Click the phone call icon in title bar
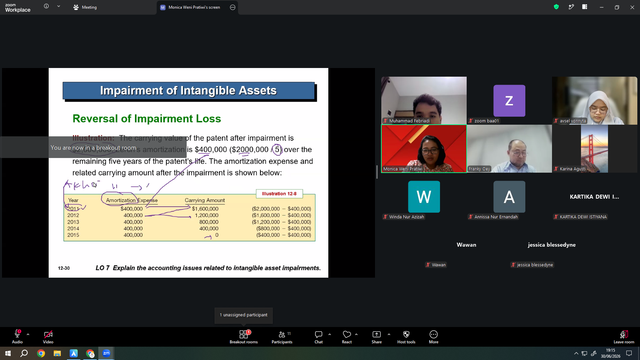640x360 pixels. pos(571,7)
